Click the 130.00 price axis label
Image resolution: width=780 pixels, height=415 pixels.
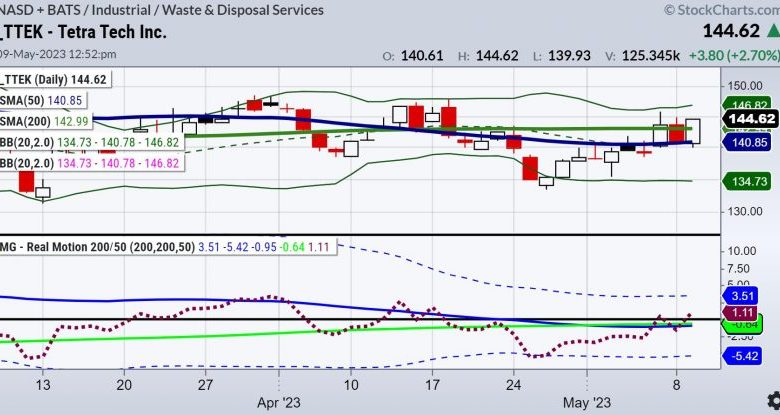point(745,211)
